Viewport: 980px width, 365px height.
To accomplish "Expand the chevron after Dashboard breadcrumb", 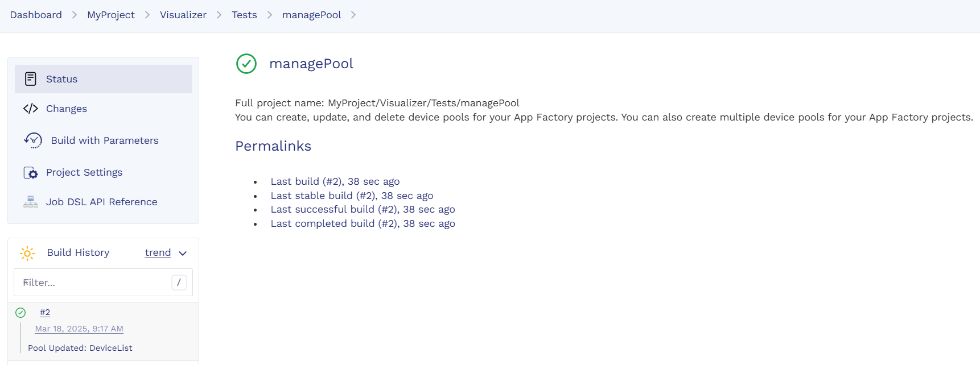I will tap(75, 15).
